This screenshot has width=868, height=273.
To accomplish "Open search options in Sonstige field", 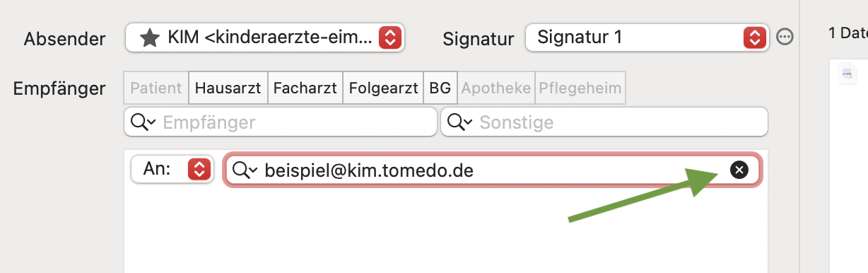I will pos(460,122).
